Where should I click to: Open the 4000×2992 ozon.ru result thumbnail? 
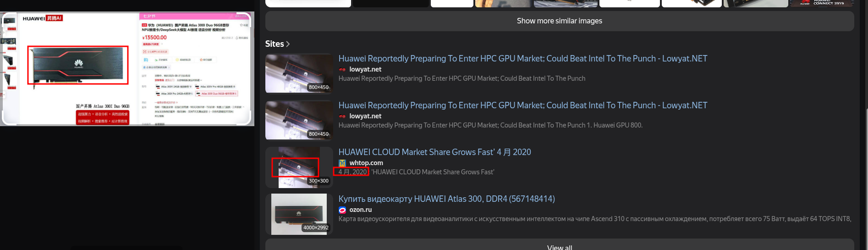coord(299,214)
